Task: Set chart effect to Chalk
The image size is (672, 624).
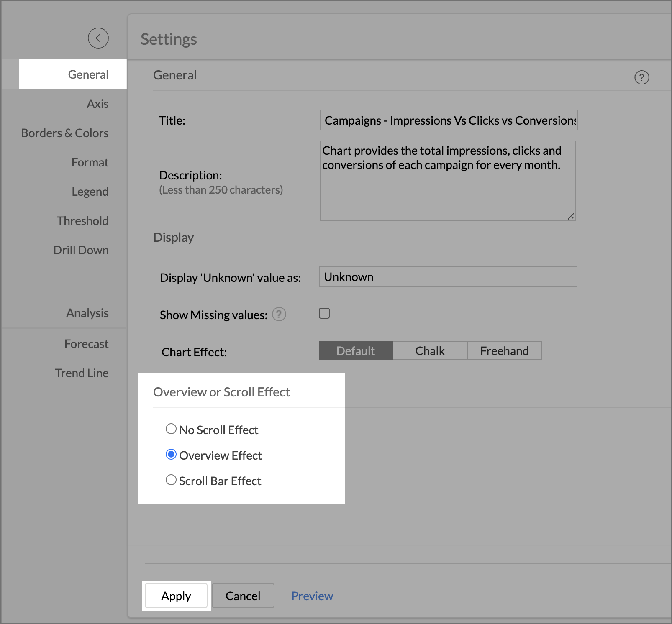Action: point(430,351)
